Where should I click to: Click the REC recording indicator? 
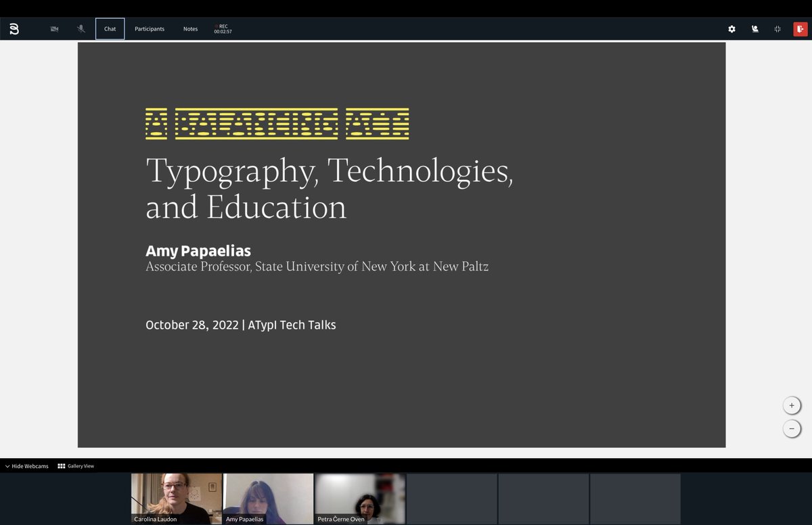tap(223, 28)
